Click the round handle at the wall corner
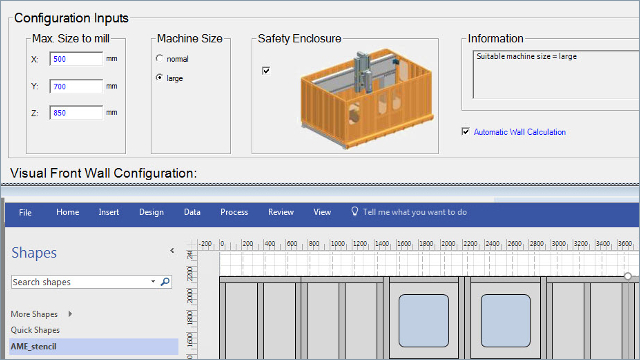Image resolution: width=640 pixels, height=360 pixels. (x=628, y=276)
